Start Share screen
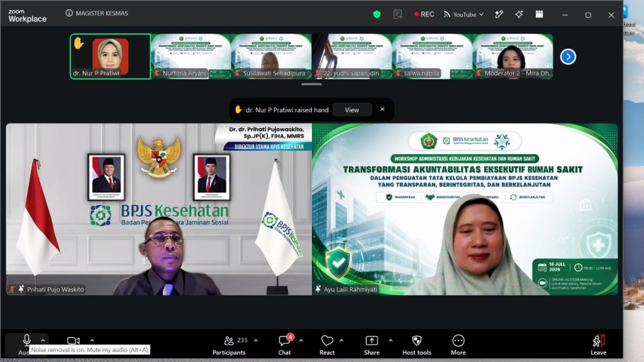Viewport: 644px width, 362px height. coord(372,345)
